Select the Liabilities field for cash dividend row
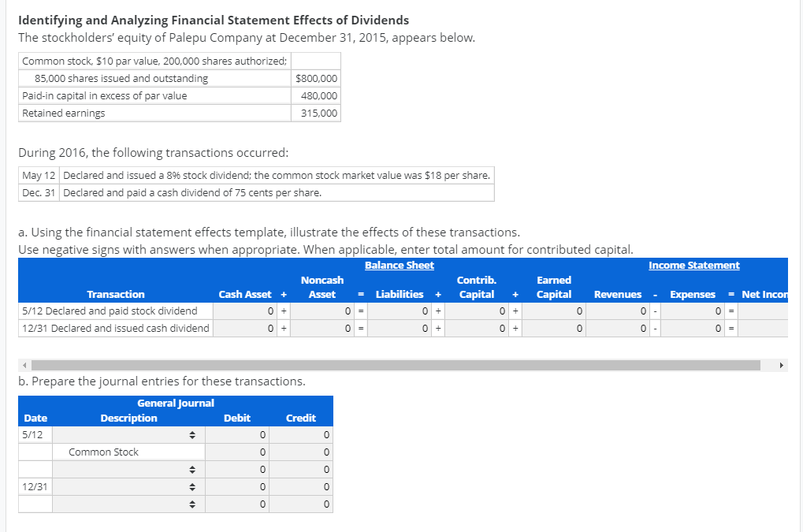The image size is (803, 532). point(398,328)
